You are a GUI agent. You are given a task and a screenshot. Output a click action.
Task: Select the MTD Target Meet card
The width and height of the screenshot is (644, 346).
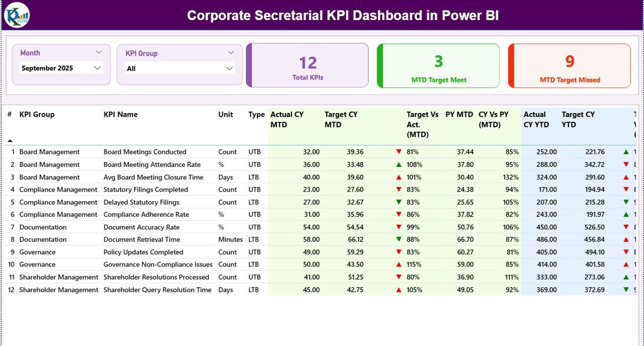[x=438, y=65]
